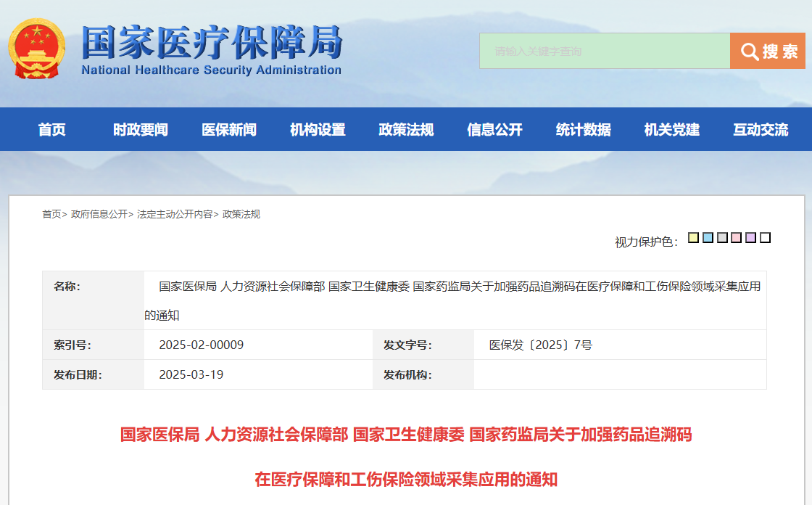Click the 首页 breadcrumb link
This screenshot has height=505, width=812.
pos(51,214)
